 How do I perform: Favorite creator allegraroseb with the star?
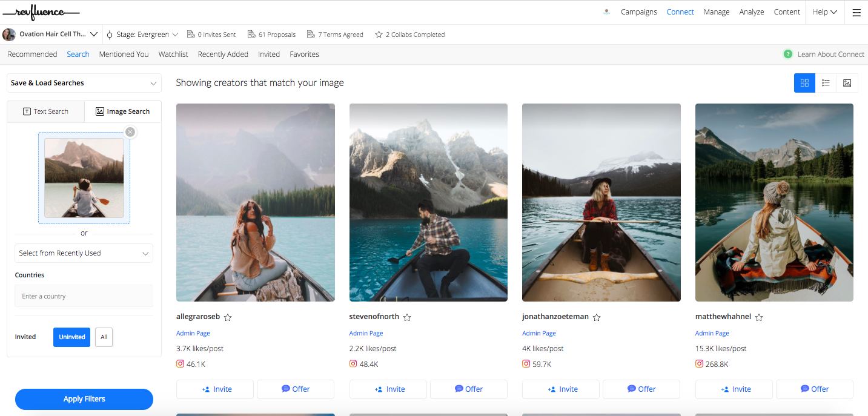[228, 317]
